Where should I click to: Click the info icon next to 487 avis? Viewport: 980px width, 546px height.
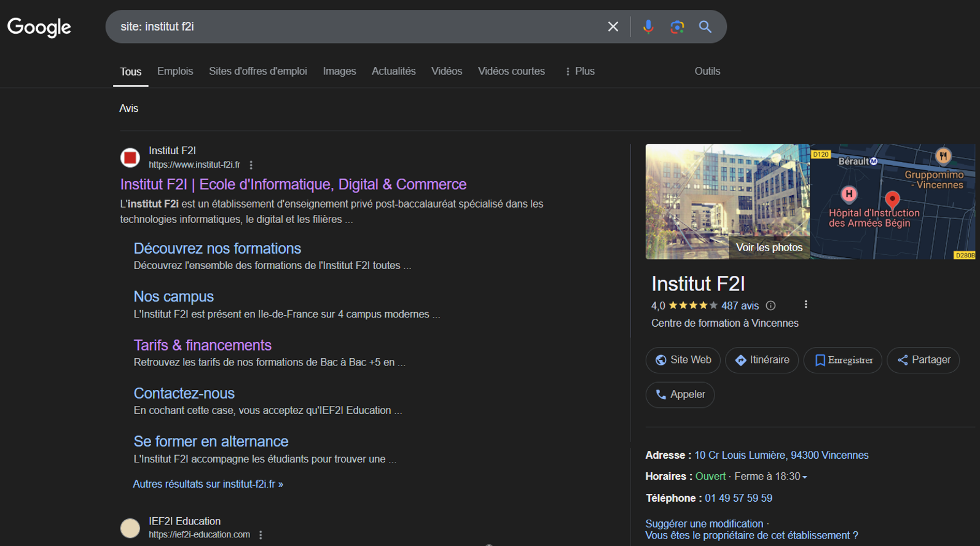click(770, 305)
